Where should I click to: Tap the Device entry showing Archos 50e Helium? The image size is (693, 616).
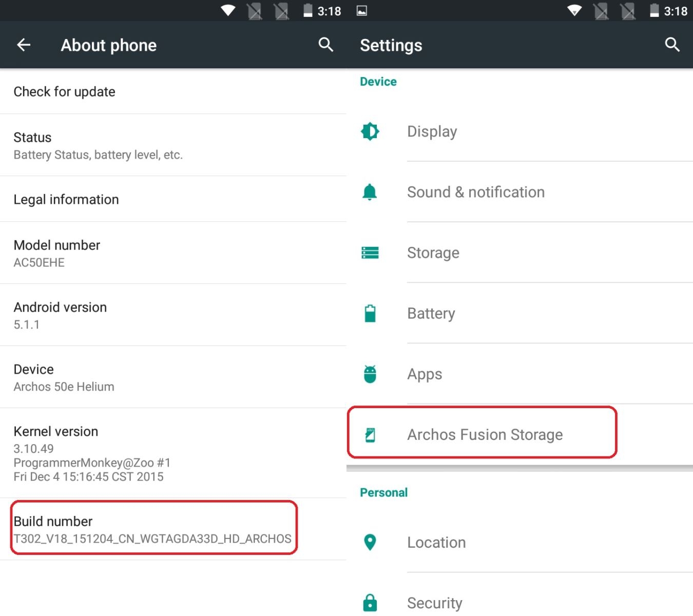pyautogui.click(x=64, y=377)
